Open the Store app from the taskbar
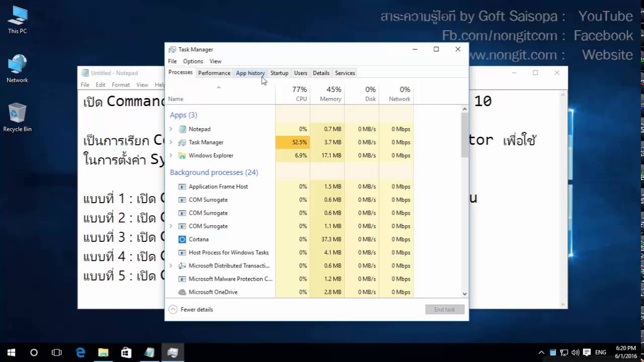Image resolution: width=644 pixels, height=362 pixels. [x=126, y=352]
